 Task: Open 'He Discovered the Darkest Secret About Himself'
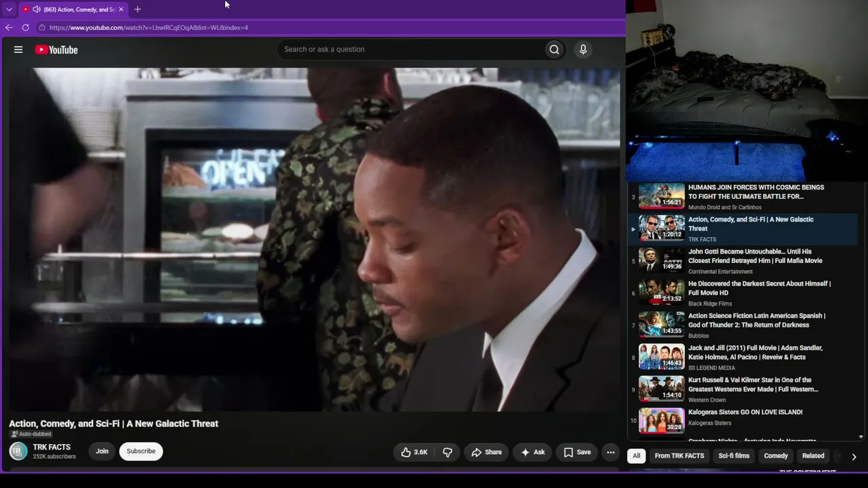[x=759, y=288]
